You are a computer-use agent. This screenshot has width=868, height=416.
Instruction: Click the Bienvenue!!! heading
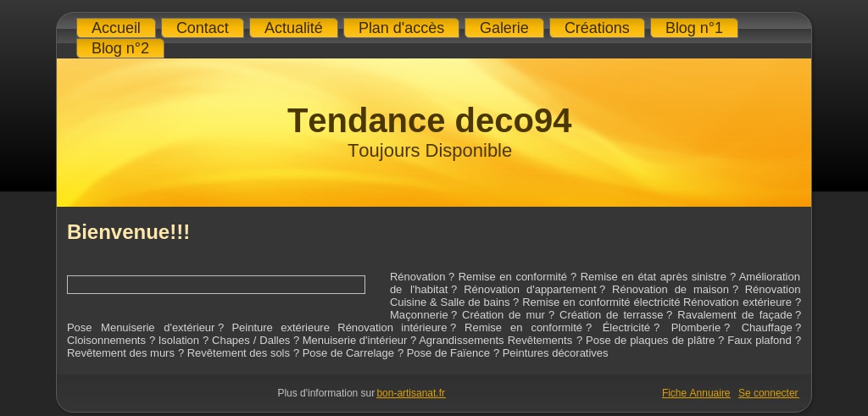point(128,232)
